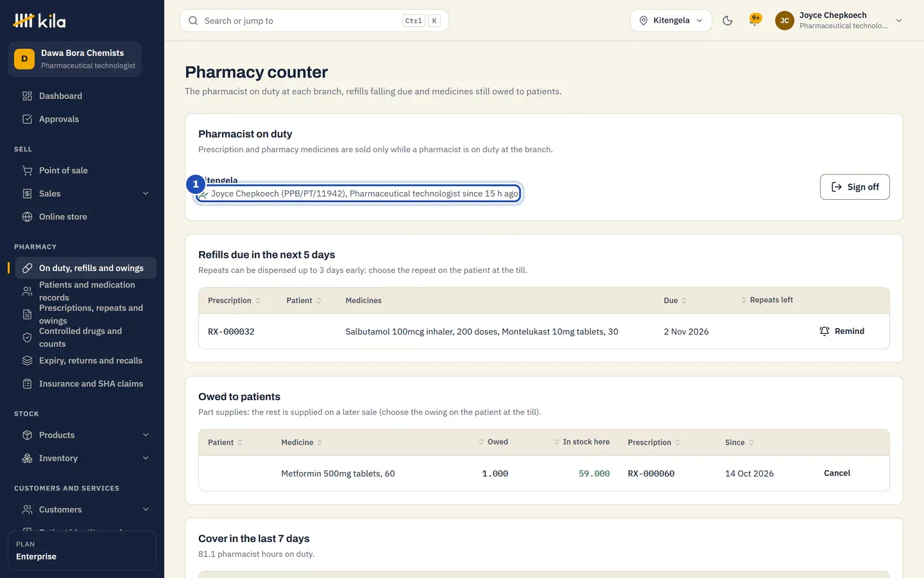The height and width of the screenshot is (578, 924).
Task: Click the JC user avatar
Action: point(785,21)
